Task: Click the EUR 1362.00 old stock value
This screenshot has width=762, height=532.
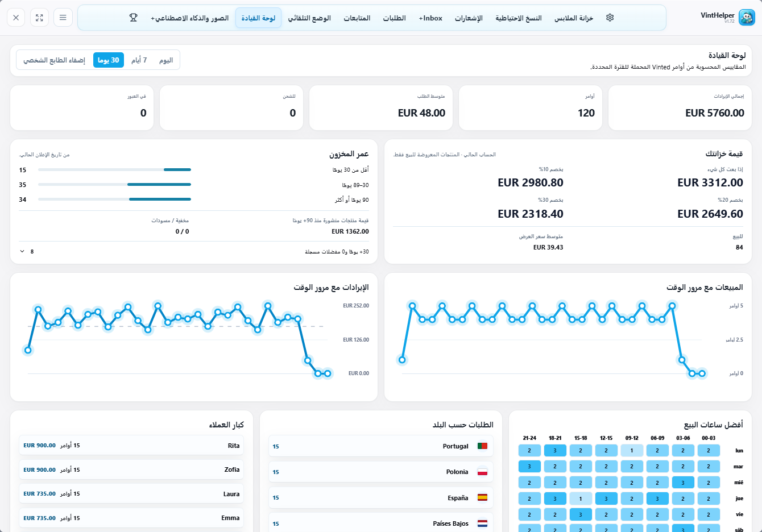Action: (350, 231)
